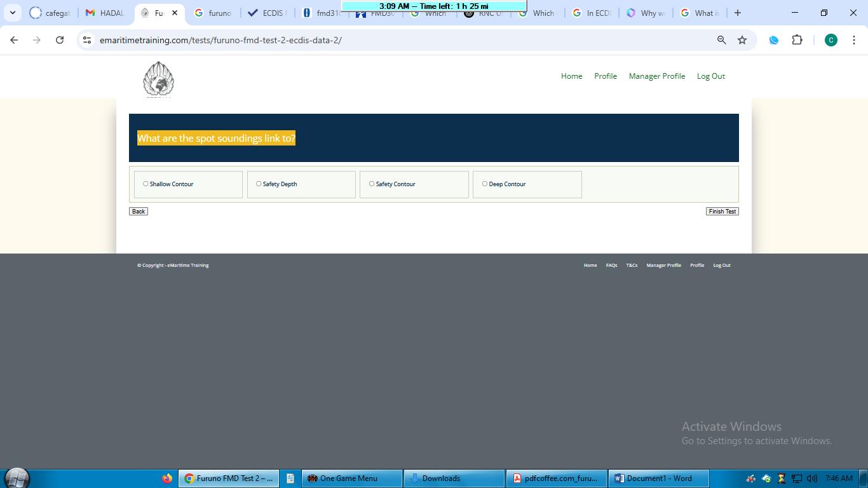
Task: Open Firefox from the taskbar
Action: (x=167, y=478)
